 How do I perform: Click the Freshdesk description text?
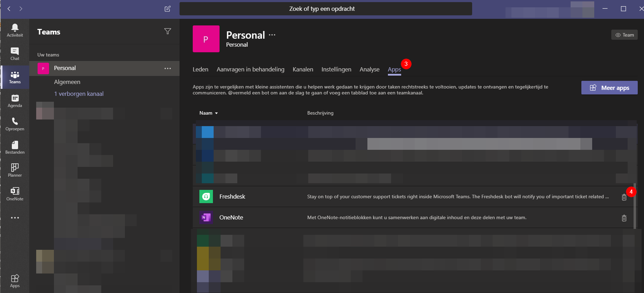(458, 196)
